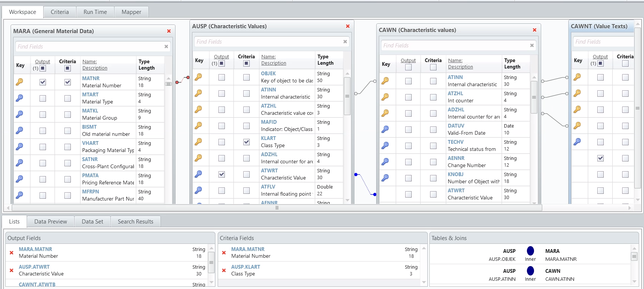
Task: Uncheck MATNR output checkbox in MARA
Action: [43, 82]
